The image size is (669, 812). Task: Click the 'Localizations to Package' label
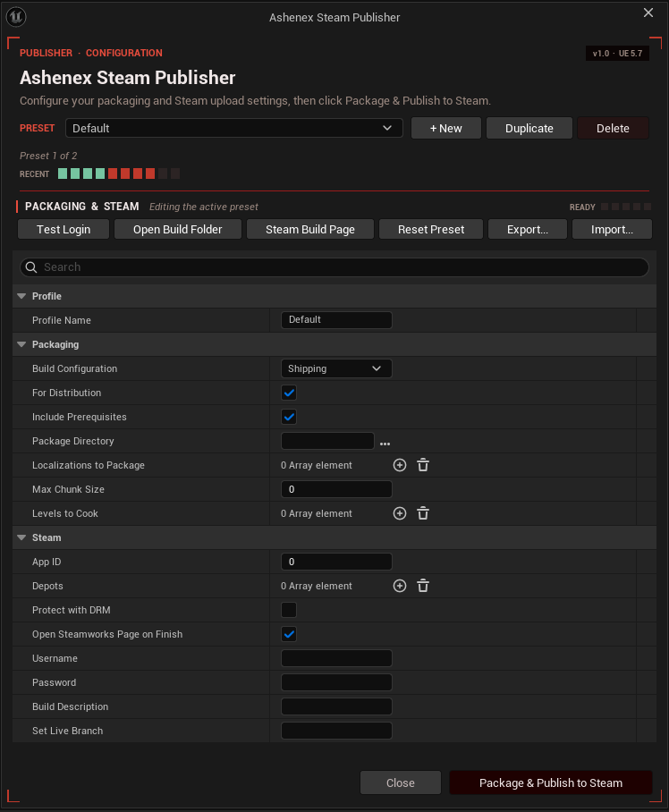(89, 465)
